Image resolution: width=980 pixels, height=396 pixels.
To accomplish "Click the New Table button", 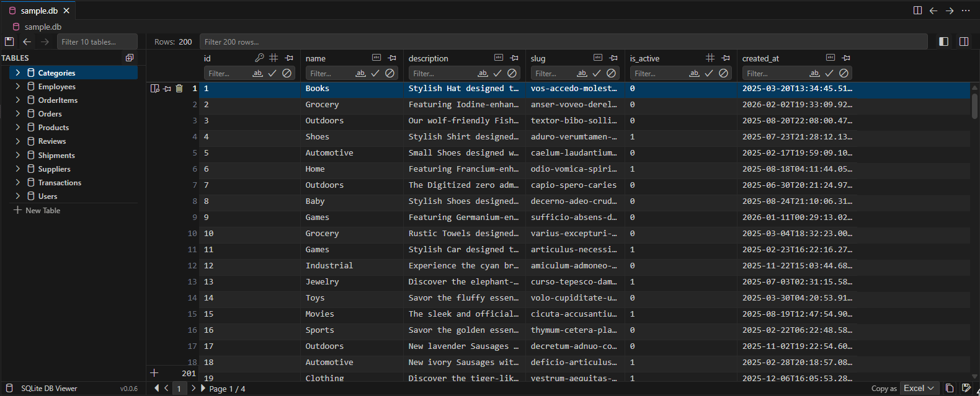I will 37,210.
